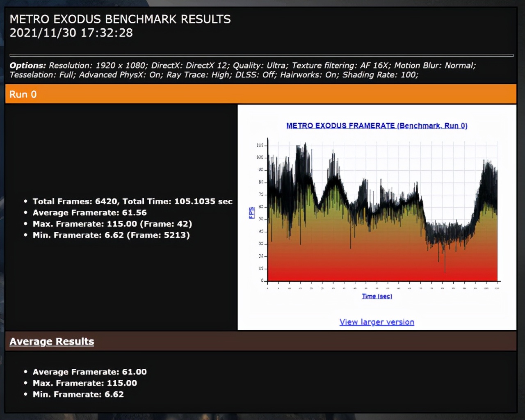This screenshot has height=420, width=525.
Task: Click the Average Framerate: 61.56 entry
Action: (x=89, y=212)
